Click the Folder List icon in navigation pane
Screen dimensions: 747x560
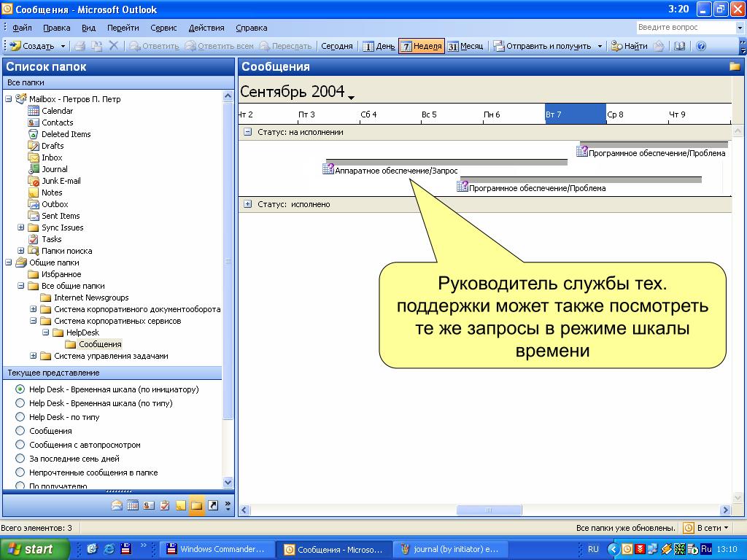click(x=197, y=505)
